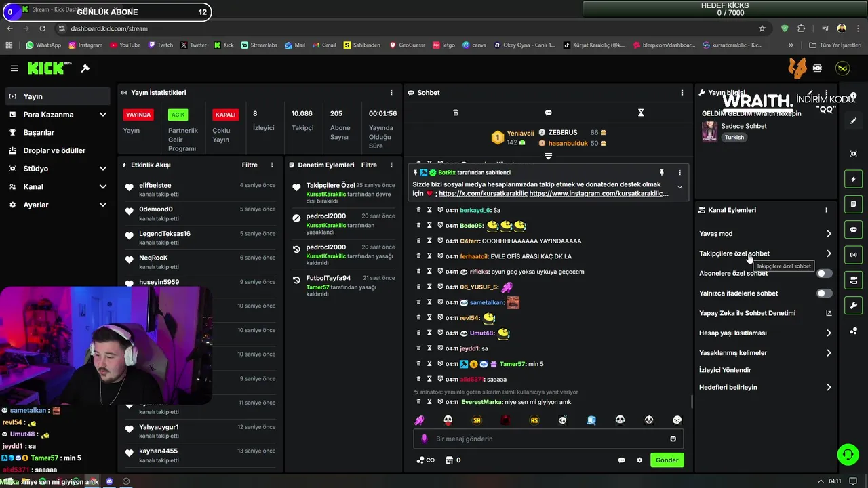Open the Yayın İstatistikleri three-dot menu

(391, 93)
